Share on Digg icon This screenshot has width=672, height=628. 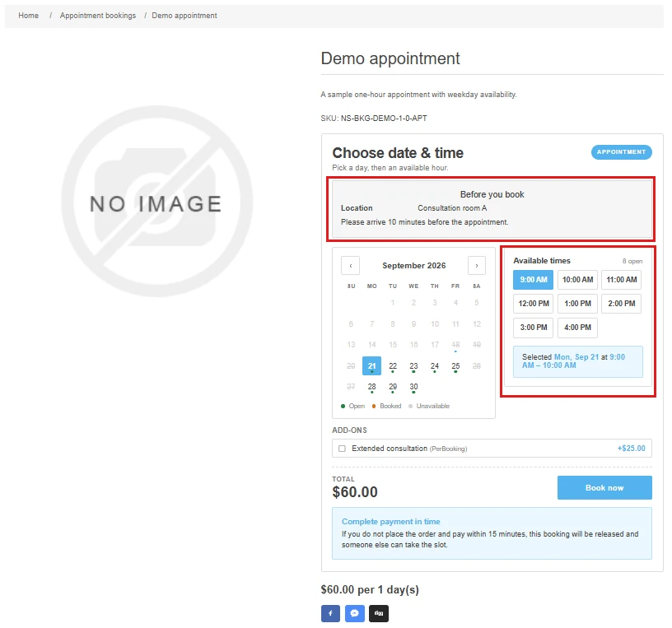pos(379,613)
